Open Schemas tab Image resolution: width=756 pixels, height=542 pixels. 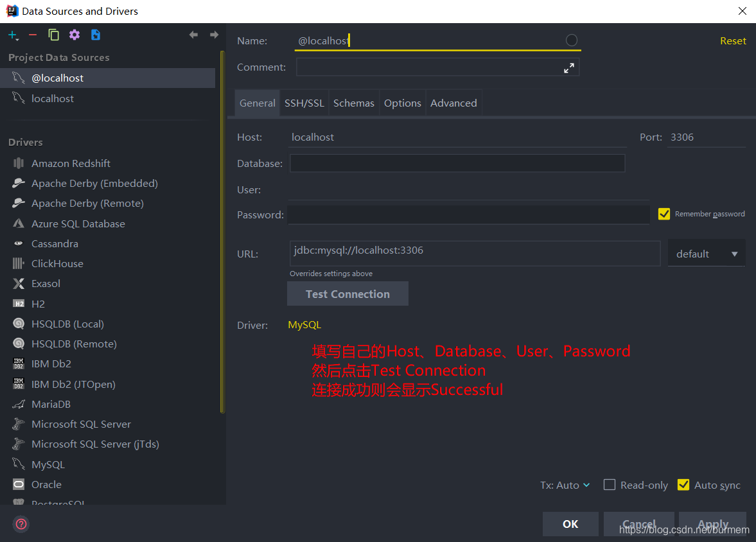[x=354, y=103]
